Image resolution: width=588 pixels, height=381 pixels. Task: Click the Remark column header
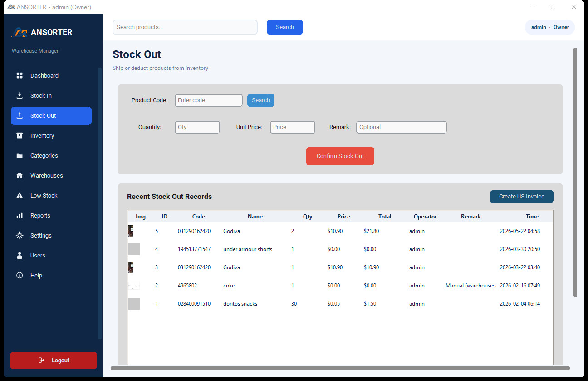click(x=471, y=217)
